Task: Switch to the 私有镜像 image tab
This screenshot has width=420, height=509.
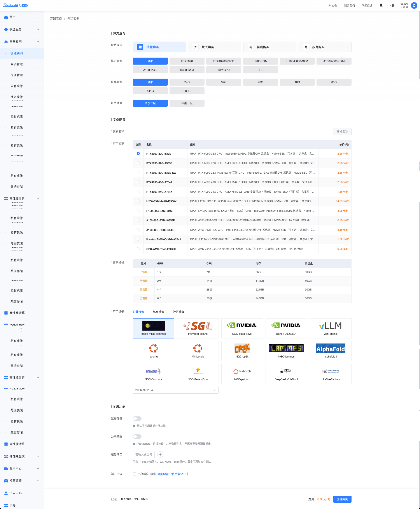Action: click(158, 312)
